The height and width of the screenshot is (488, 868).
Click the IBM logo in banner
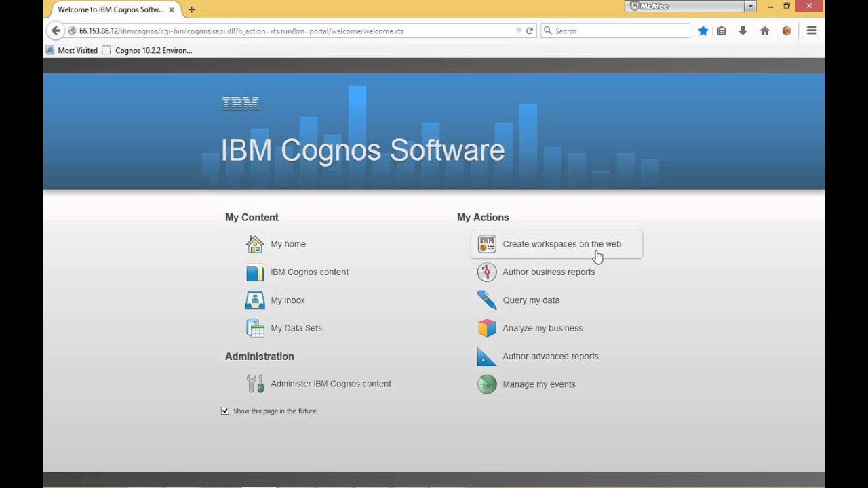click(241, 104)
